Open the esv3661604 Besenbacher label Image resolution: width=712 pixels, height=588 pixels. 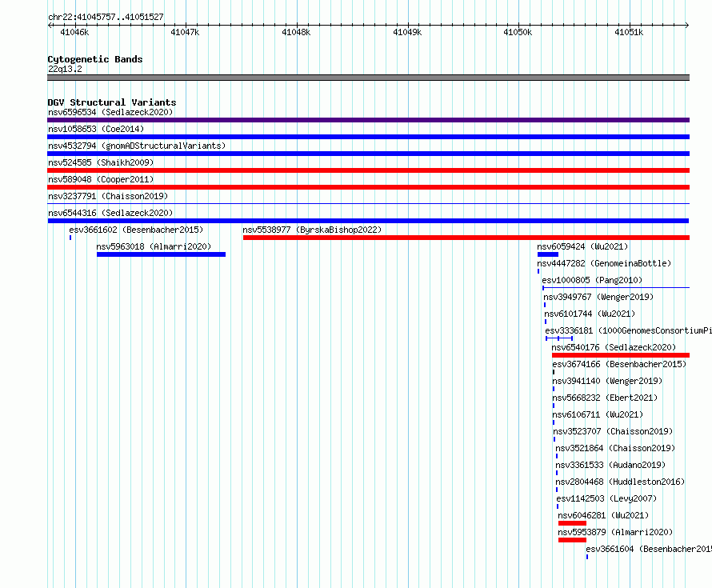pyautogui.click(x=649, y=549)
